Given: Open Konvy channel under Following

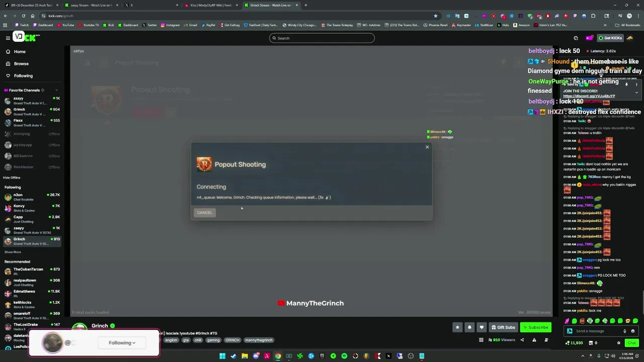Looking at the screenshot, I should 32,208.
